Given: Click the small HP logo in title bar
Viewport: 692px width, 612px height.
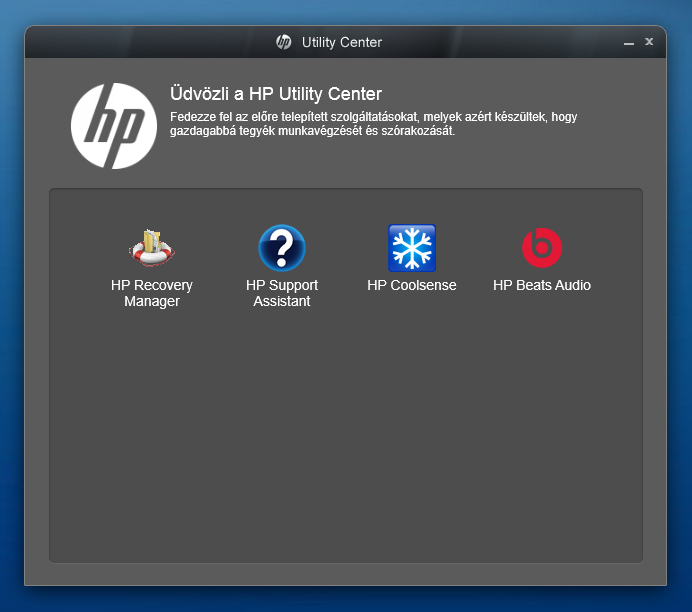Looking at the screenshot, I should point(284,42).
